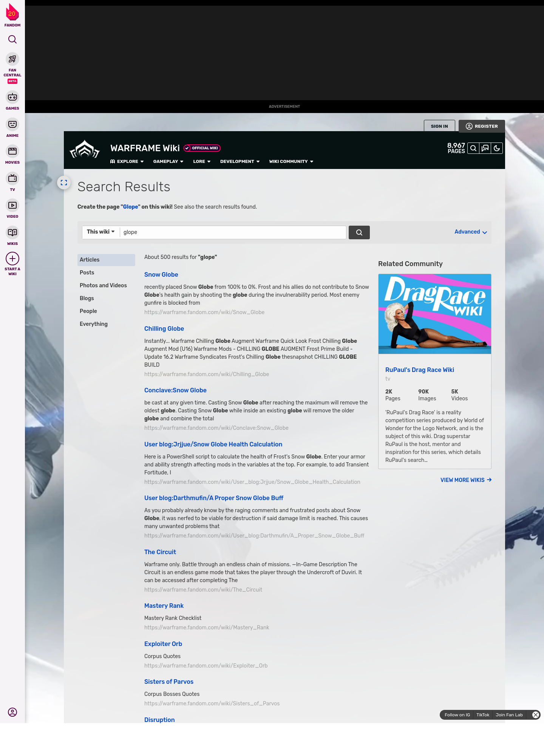The height and width of the screenshot is (756, 544).
Task: Open the Mastery Rank result
Action: [164, 606]
